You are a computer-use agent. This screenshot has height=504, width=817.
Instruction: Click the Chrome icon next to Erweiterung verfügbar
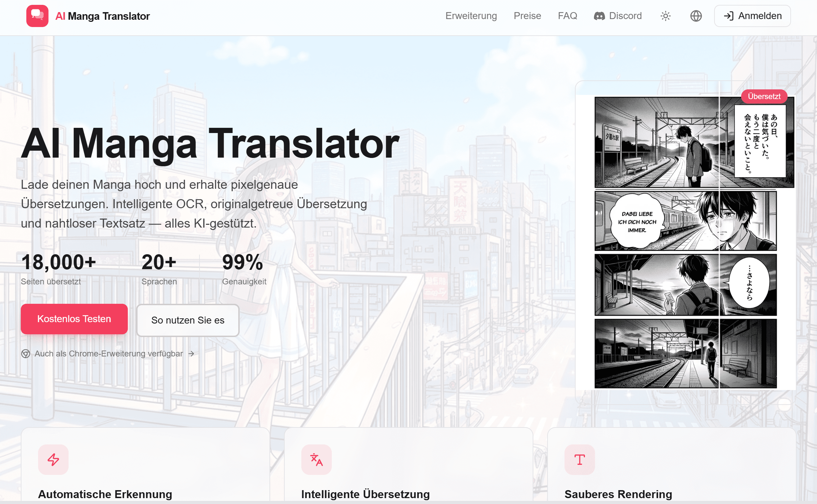[x=26, y=354]
